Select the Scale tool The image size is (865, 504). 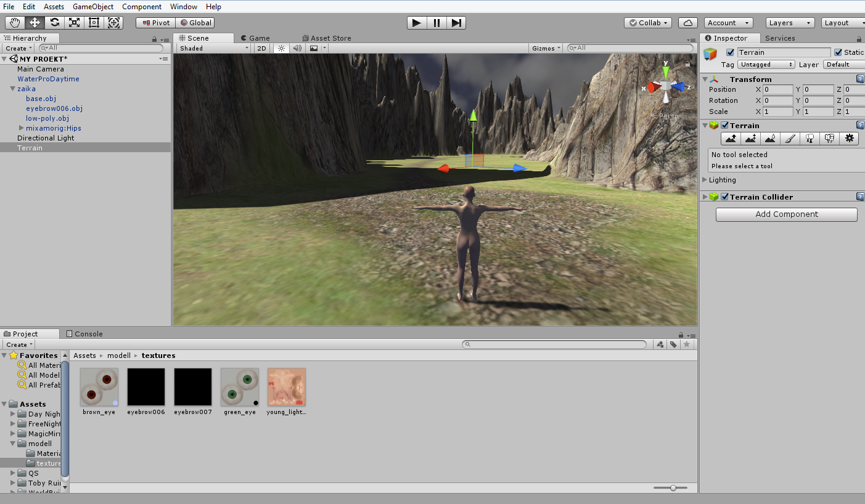click(74, 23)
